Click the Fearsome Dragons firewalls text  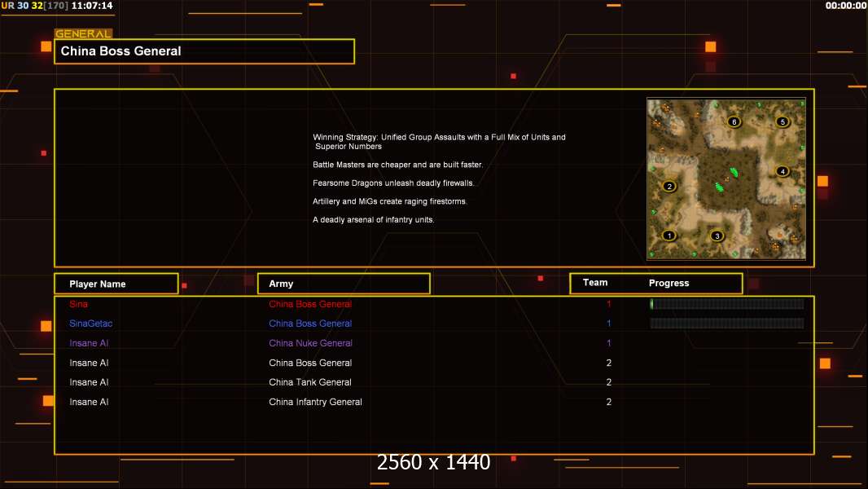393,183
